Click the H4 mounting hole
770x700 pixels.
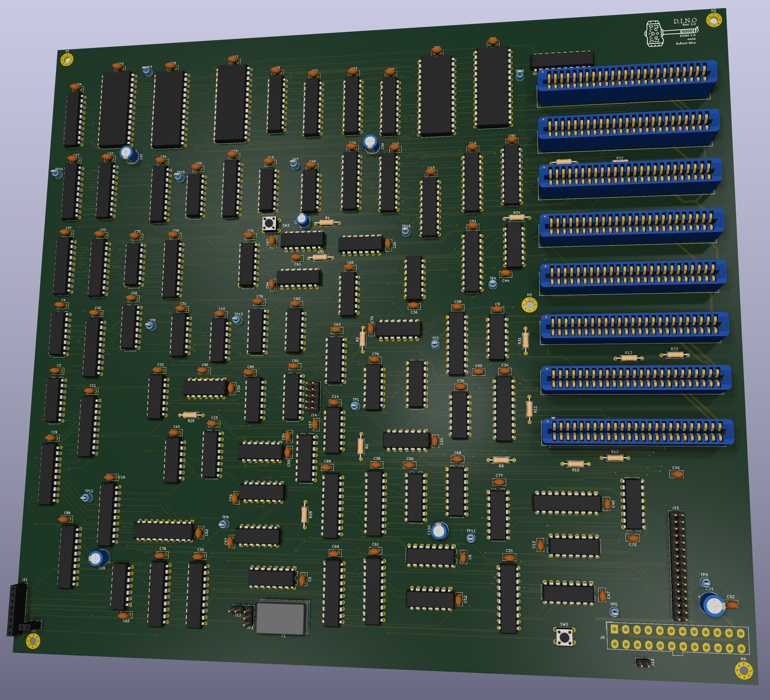coord(744,671)
